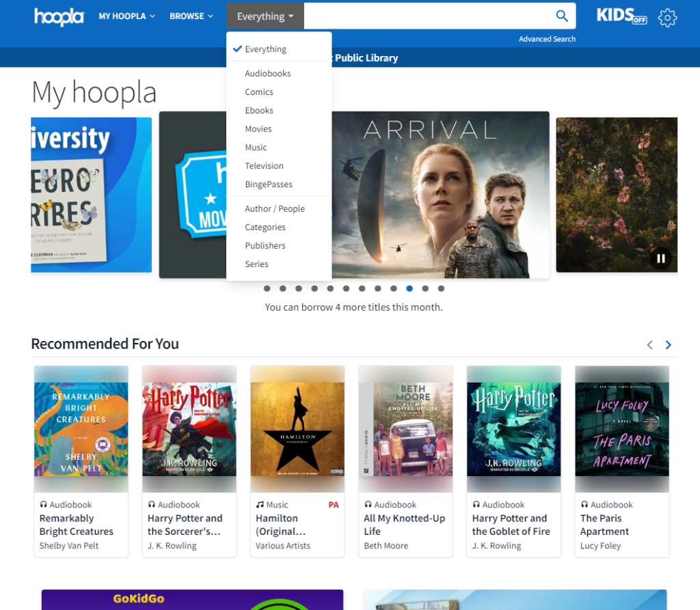The height and width of the screenshot is (610, 700).
Task: Open Harry Potter Goblet of Fire cover
Action: (514, 429)
